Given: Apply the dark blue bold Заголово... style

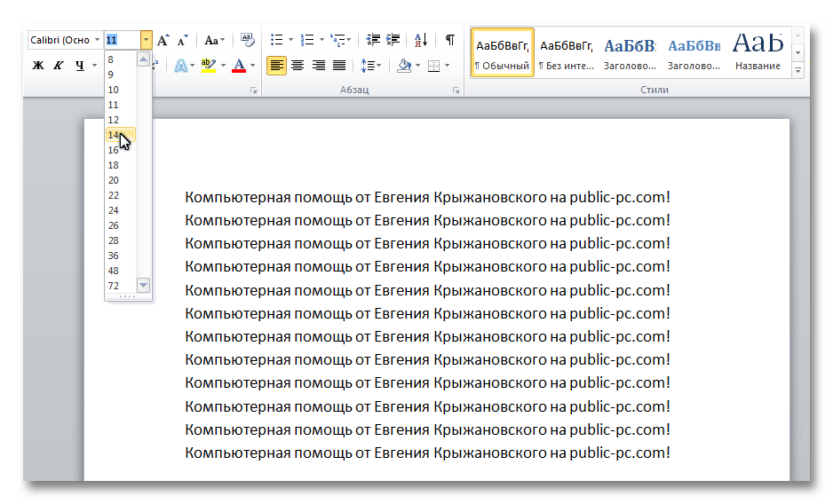Looking at the screenshot, I should pyautogui.click(x=630, y=52).
